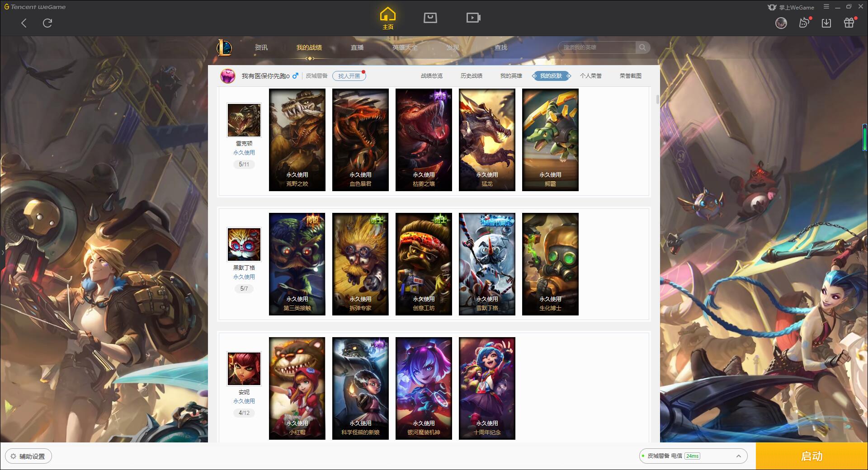This screenshot has height=470, width=868.
Task: Click the 5/11 skin count badge
Action: pyautogui.click(x=244, y=164)
